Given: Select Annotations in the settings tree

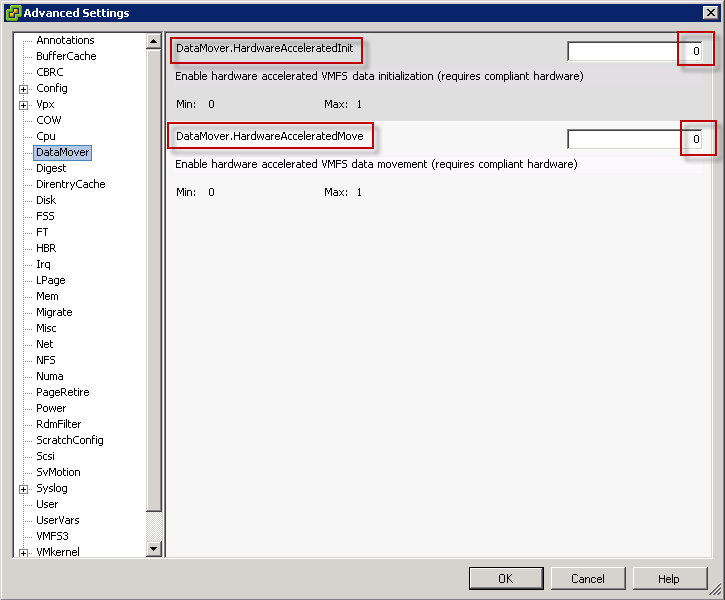Looking at the screenshot, I should (x=65, y=40).
